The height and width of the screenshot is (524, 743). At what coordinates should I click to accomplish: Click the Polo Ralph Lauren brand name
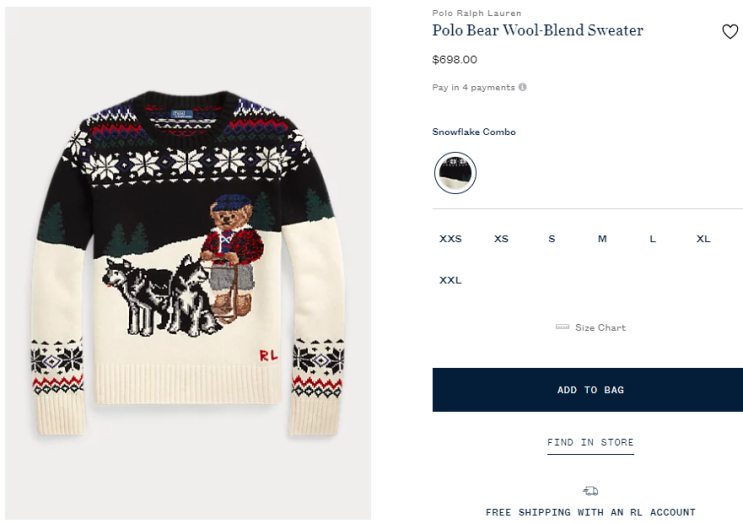pos(477,13)
